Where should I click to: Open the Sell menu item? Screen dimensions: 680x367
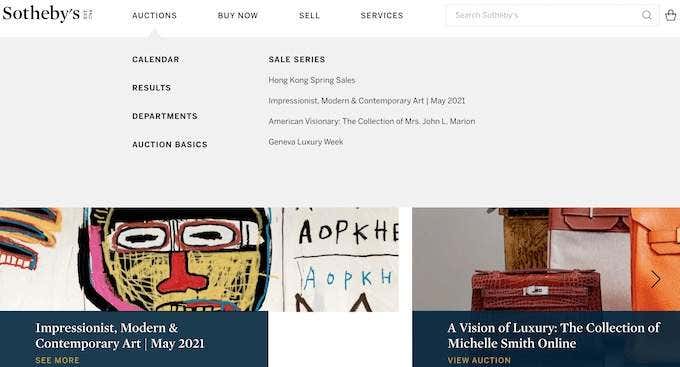[309, 16]
